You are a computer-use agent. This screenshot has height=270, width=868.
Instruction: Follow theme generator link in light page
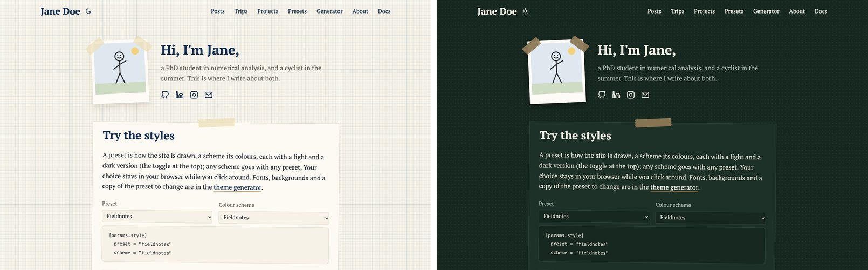237,187
